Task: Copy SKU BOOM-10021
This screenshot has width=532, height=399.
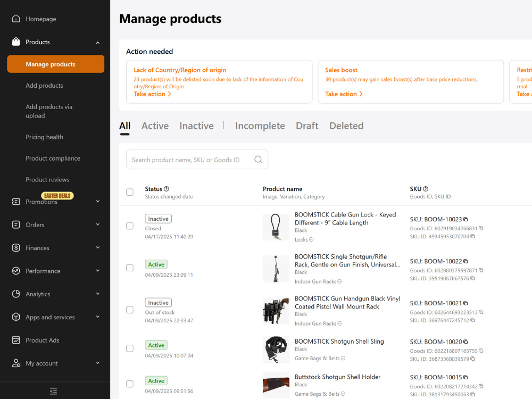Action: click(x=465, y=303)
